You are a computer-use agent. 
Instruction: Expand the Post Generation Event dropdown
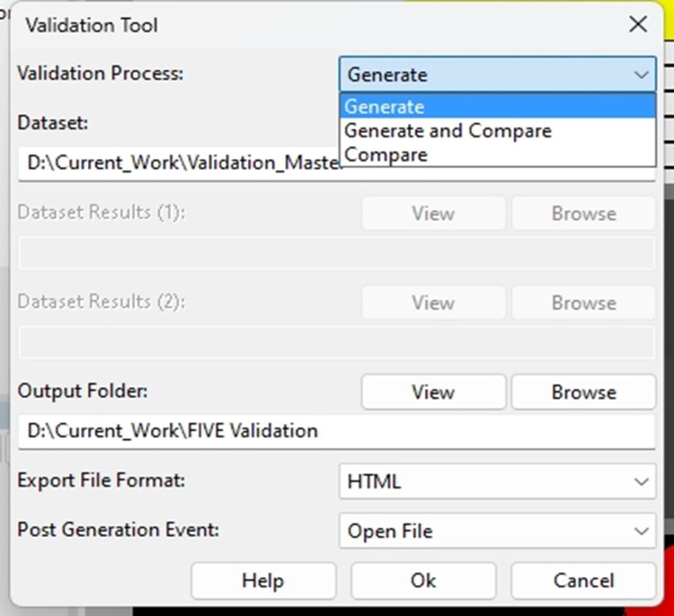click(x=498, y=530)
